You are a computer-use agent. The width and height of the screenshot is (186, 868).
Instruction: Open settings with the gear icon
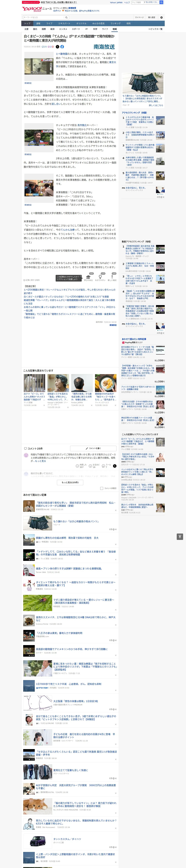[x=161, y=18]
